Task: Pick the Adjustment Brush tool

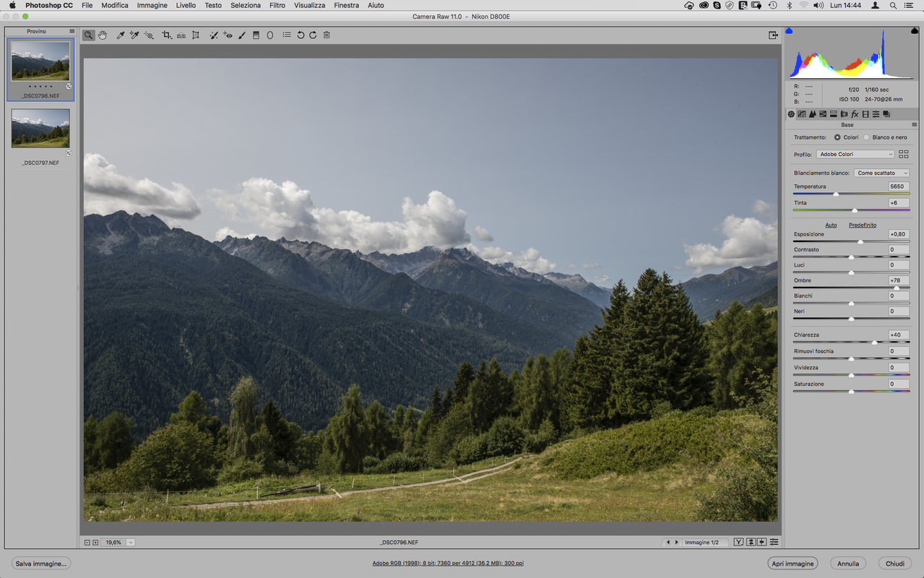Action: [x=242, y=35]
